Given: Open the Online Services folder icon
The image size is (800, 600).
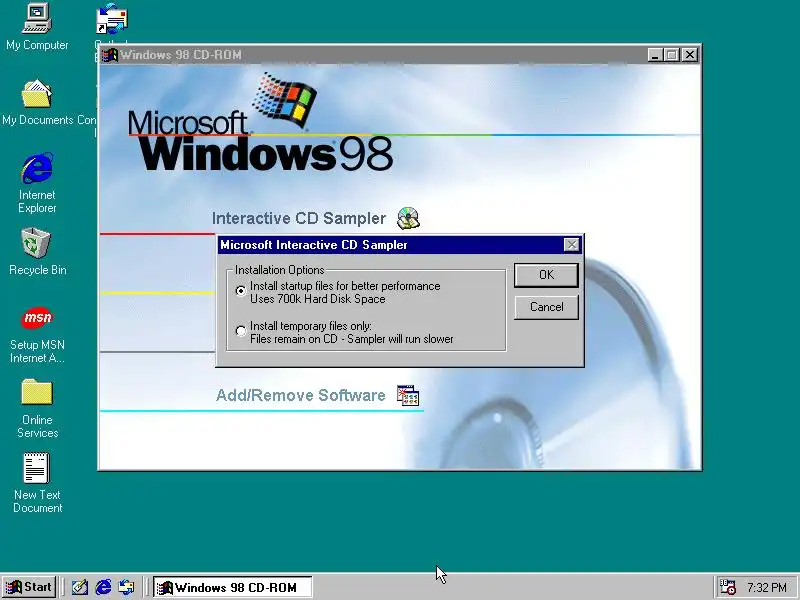Looking at the screenshot, I should coord(37,392).
